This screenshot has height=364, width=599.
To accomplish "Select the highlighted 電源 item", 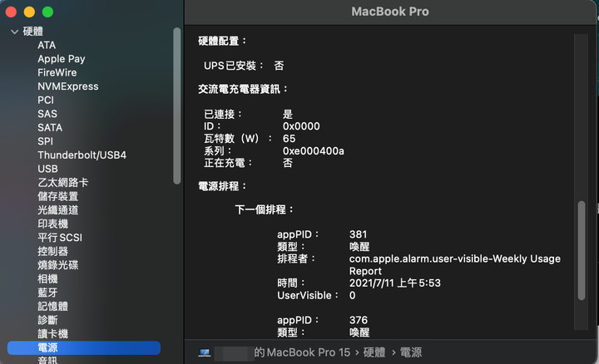I will pyautogui.click(x=84, y=347).
